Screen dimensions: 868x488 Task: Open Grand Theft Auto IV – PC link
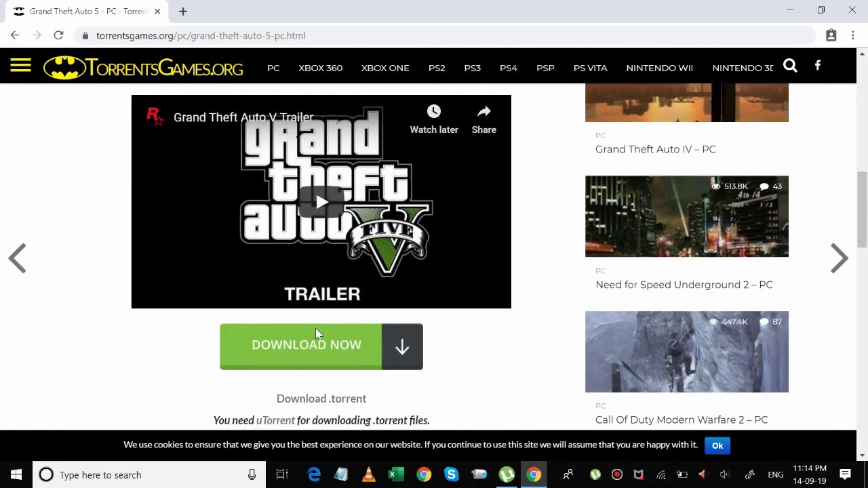(x=655, y=149)
